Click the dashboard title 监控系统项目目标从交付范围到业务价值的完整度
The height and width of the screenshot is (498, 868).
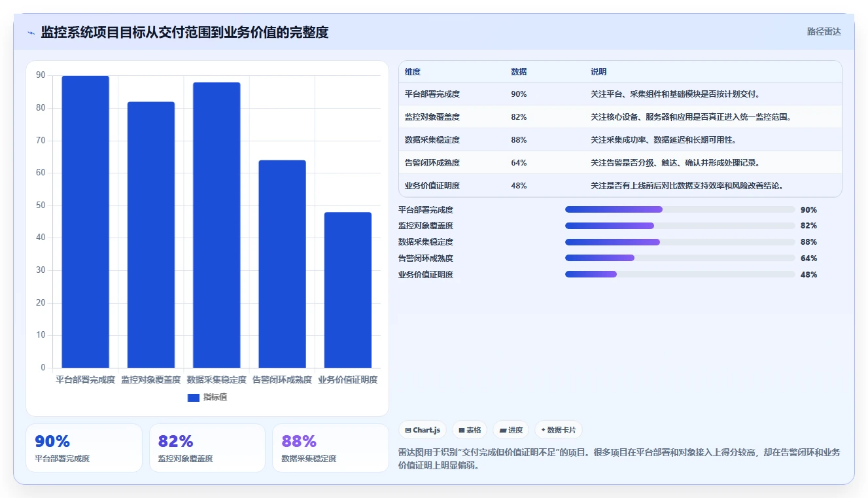tap(184, 33)
